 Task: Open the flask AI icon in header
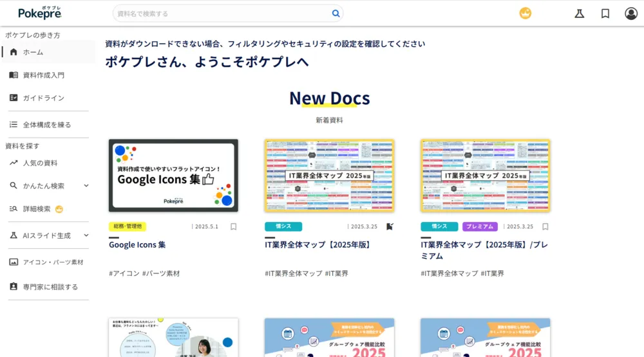[579, 14]
